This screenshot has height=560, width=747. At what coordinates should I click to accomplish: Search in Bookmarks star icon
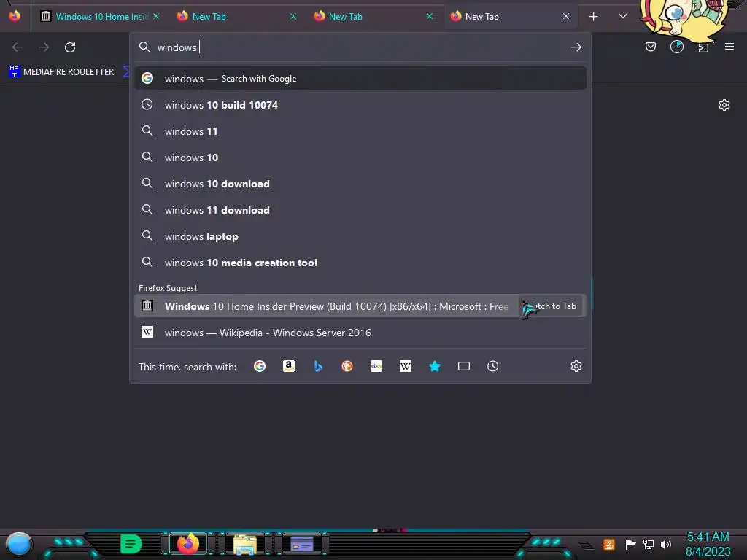click(x=435, y=366)
